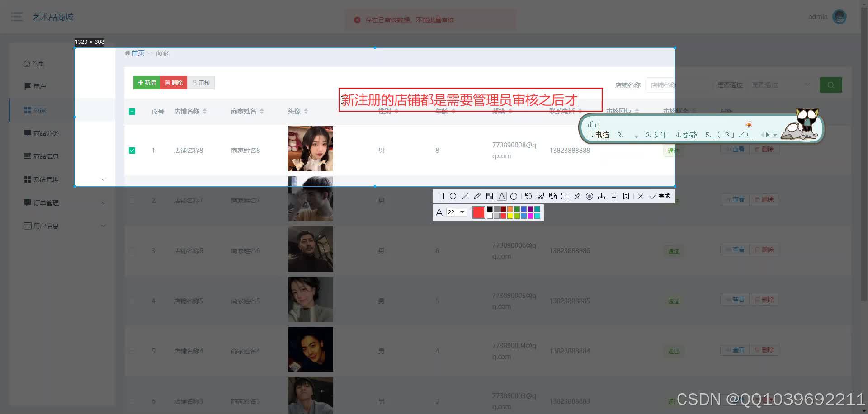Select the ellipse annotation tool
868x414 pixels.
click(453, 196)
